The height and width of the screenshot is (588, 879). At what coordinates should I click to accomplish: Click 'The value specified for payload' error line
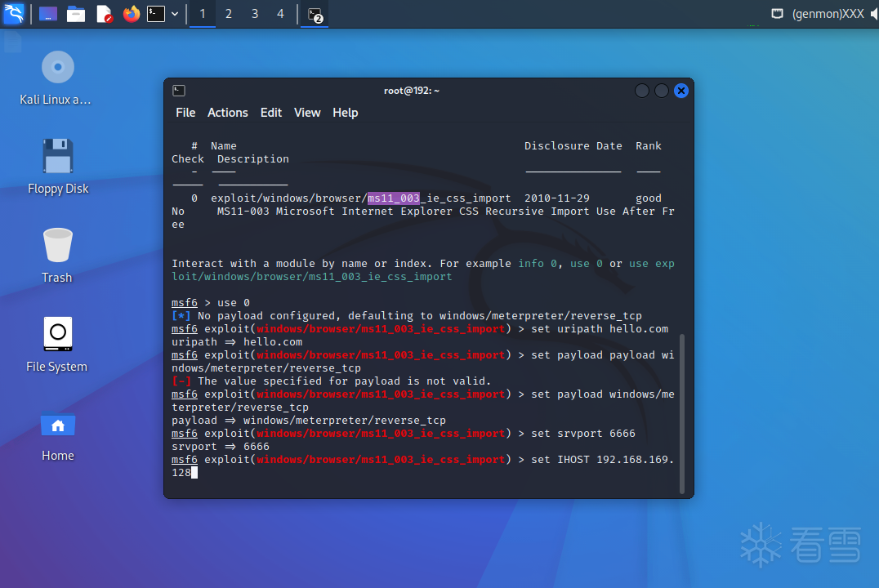(332, 381)
